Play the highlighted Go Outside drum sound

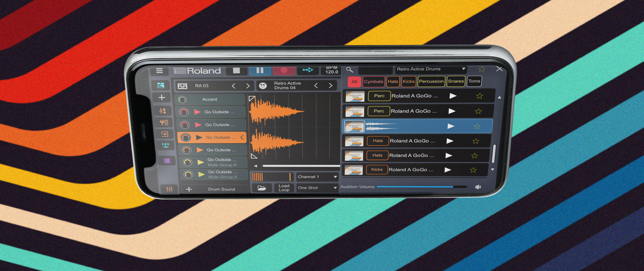(199, 137)
